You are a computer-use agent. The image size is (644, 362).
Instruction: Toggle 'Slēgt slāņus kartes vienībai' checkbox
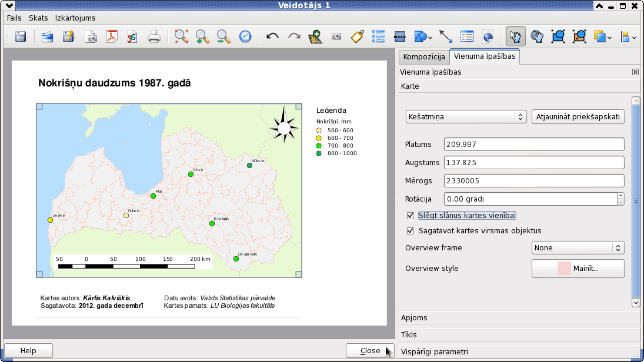(x=411, y=216)
